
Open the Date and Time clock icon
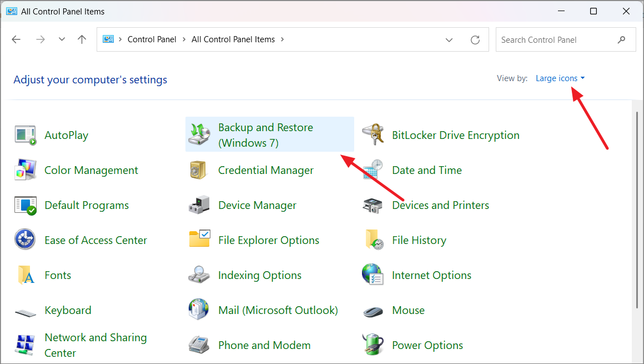(x=373, y=170)
